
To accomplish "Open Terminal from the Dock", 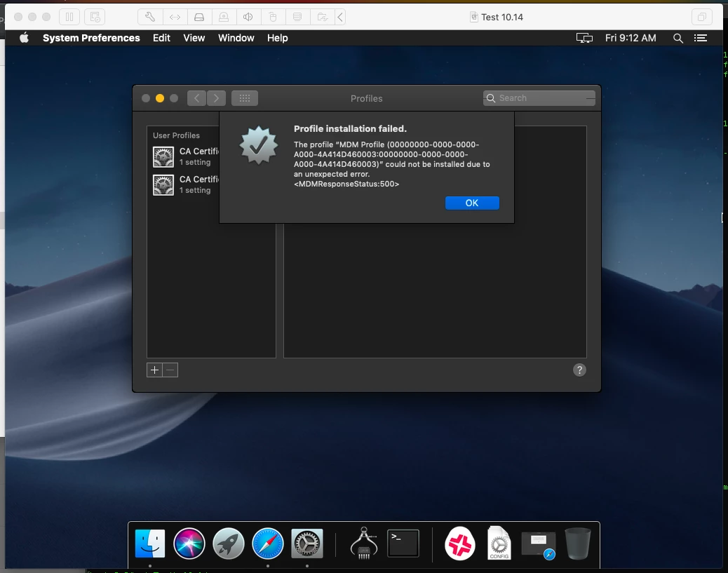I will [x=403, y=544].
